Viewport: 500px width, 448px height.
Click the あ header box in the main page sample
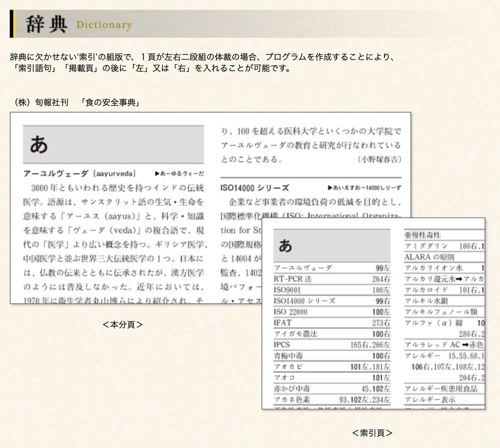tap(113, 144)
